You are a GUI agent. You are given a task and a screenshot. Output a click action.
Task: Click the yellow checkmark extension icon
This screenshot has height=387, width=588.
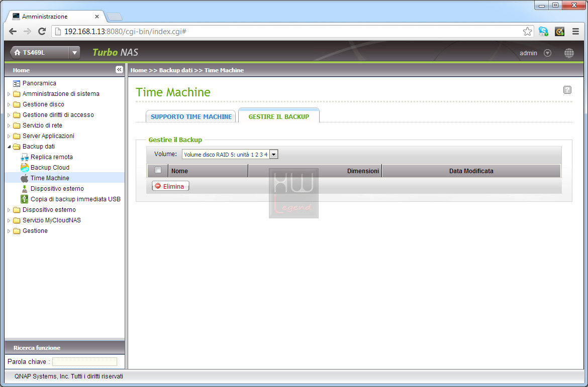click(x=559, y=32)
